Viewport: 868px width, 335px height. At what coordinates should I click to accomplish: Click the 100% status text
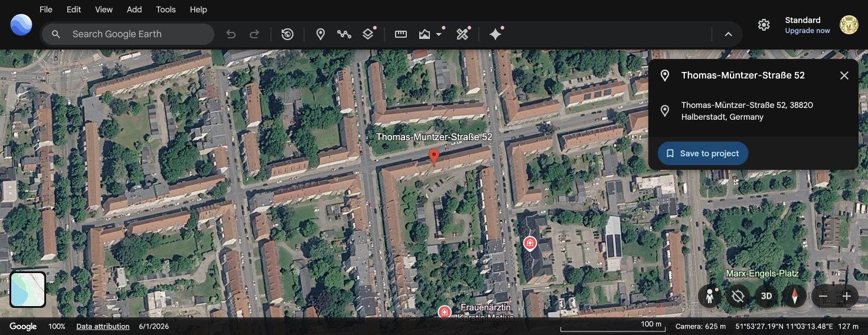[x=57, y=326]
